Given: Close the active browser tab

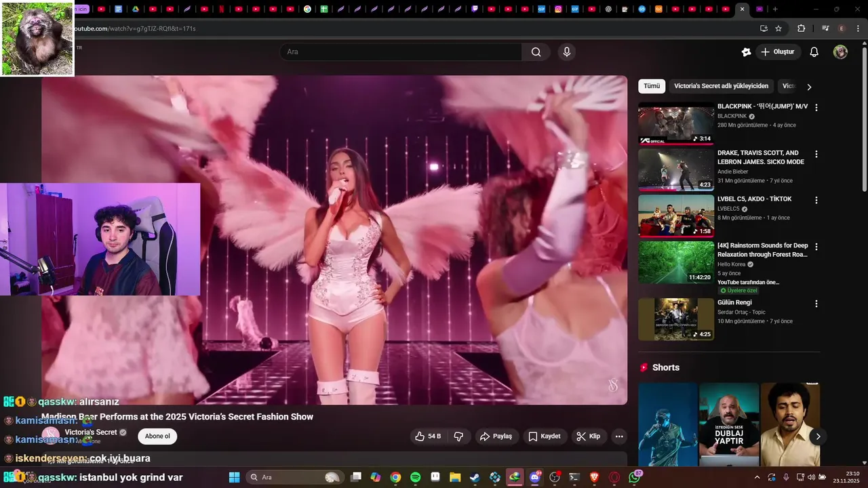Looking at the screenshot, I should point(742,9).
